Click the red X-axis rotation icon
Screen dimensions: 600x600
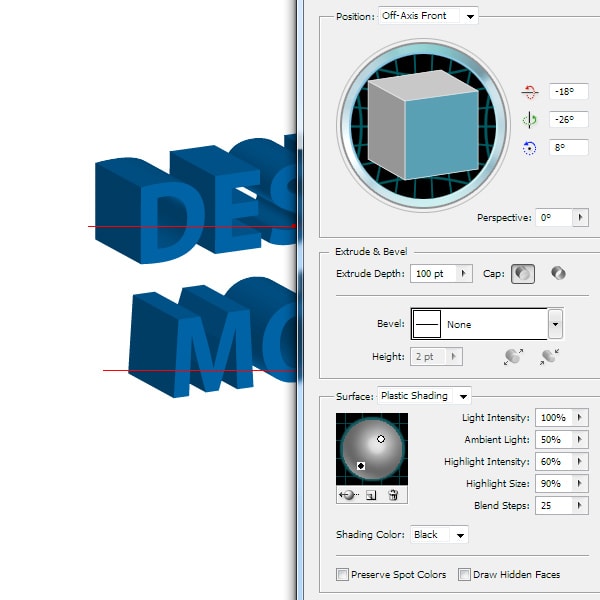[530, 92]
